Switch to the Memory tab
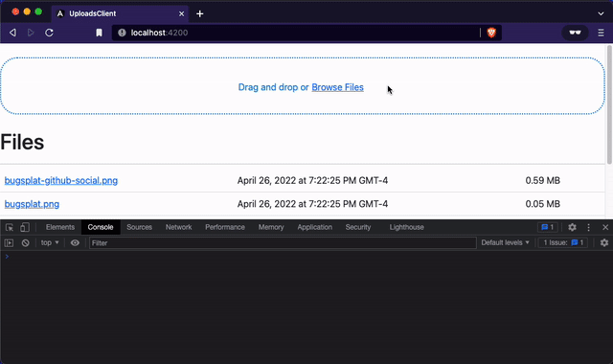Image resolution: width=613 pixels, height=364 pixels. click(271, 227)
